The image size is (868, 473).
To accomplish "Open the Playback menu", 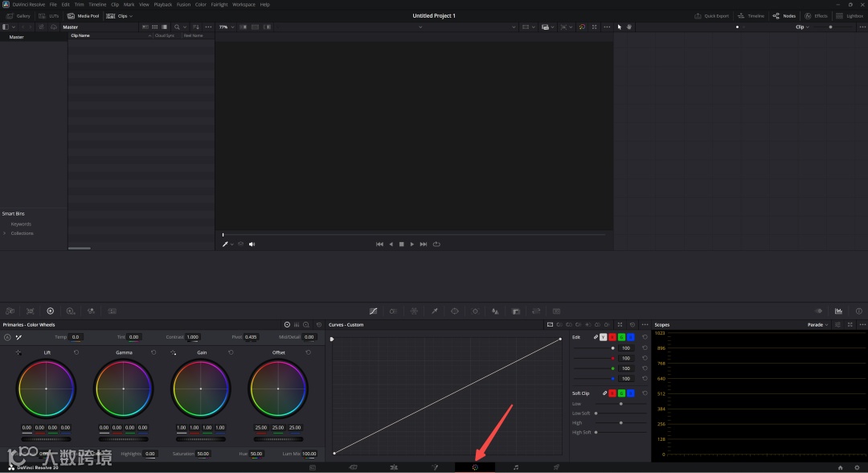I will pyautogui.click(x=162, y=5).
